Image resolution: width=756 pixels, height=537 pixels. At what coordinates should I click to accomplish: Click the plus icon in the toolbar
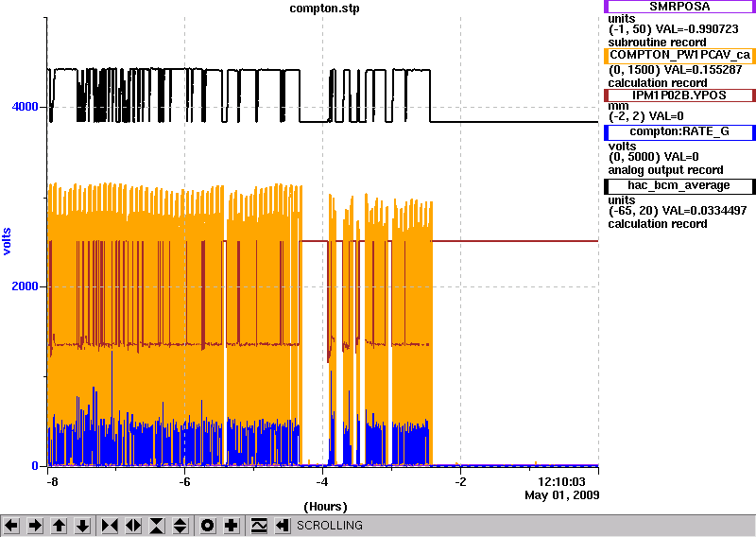point(232,525)
